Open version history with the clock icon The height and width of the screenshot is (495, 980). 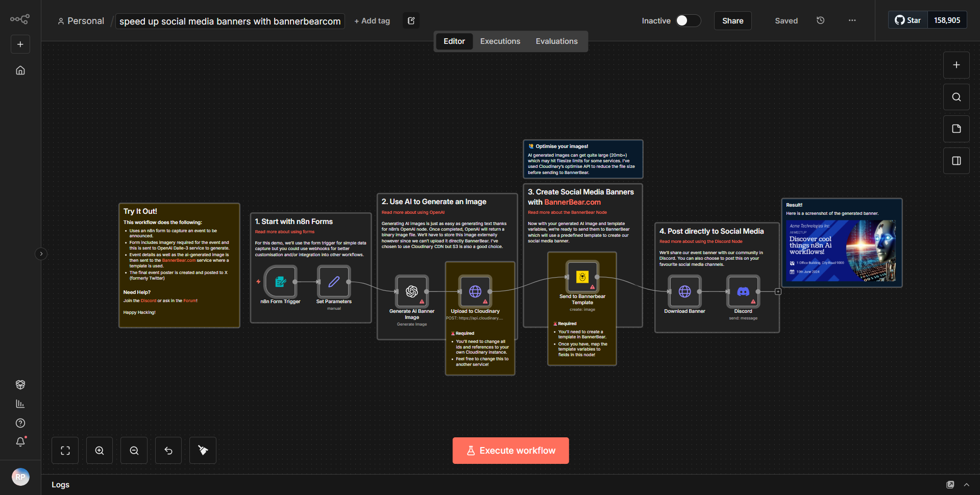(820, 20)
